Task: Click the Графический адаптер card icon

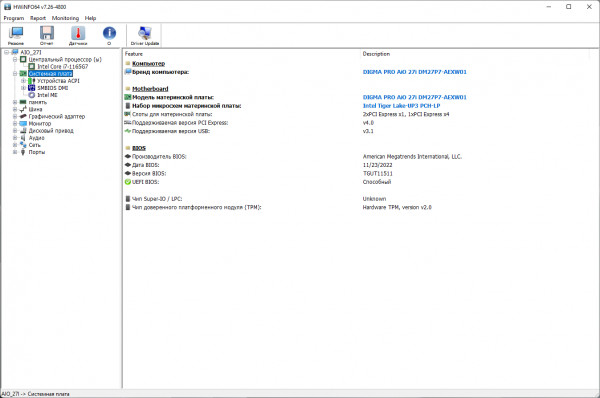Action: coord(23,116)
